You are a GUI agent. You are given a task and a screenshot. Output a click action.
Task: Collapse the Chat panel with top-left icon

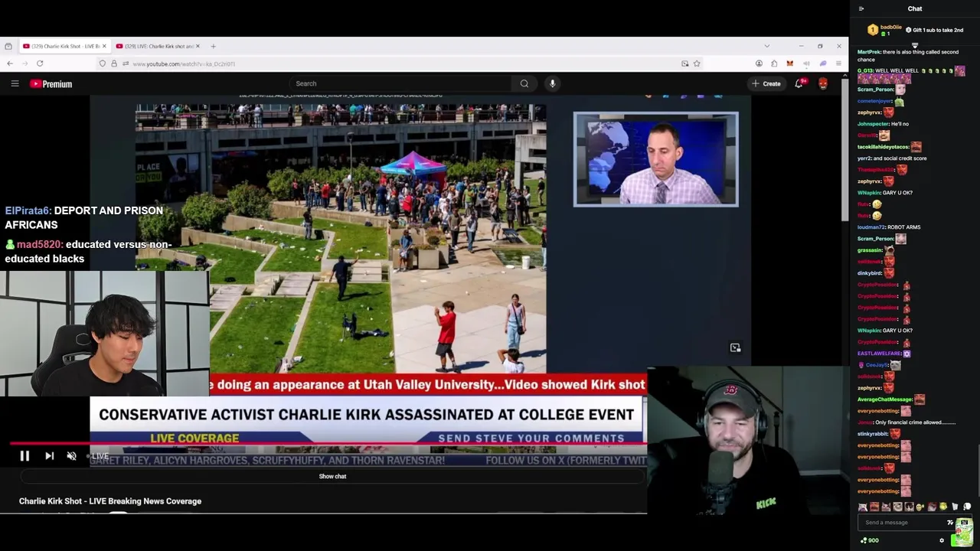point(861,8)
